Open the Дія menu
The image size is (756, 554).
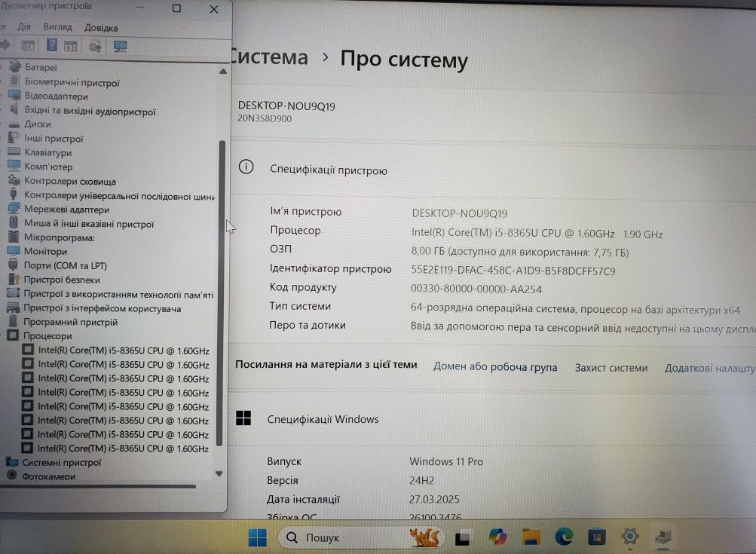24,26
